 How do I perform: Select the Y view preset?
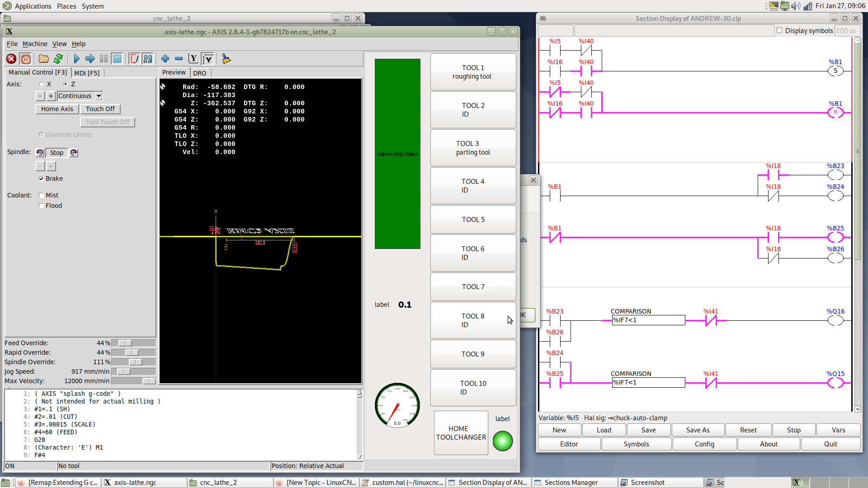pyautogui.click(x=193, y=59)
